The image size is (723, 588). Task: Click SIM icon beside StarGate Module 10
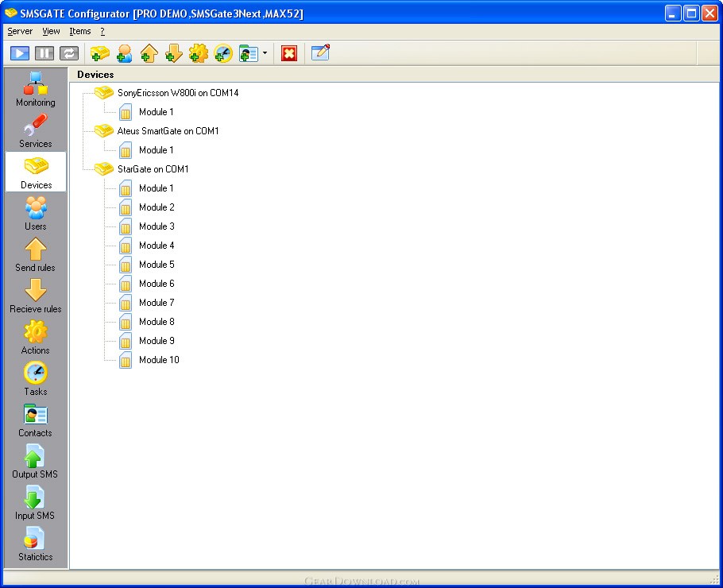point(126,360)
